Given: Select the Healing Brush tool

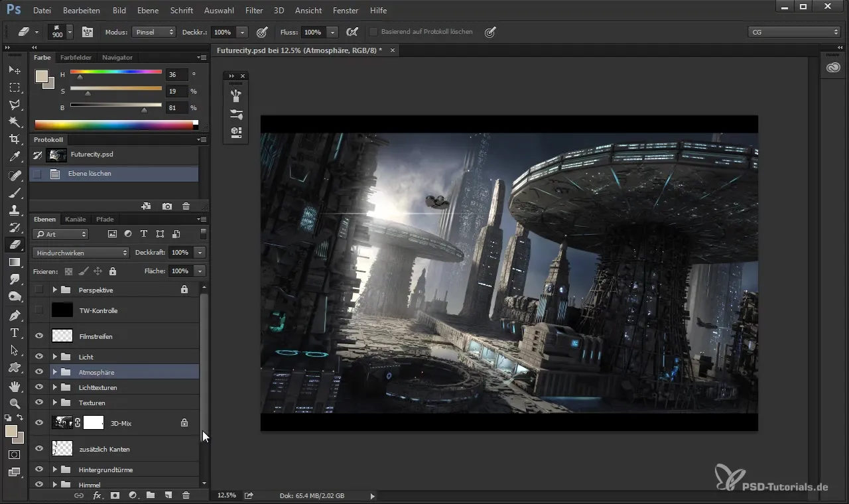Looking at the screenshot, I should click(x=15, y=175).
